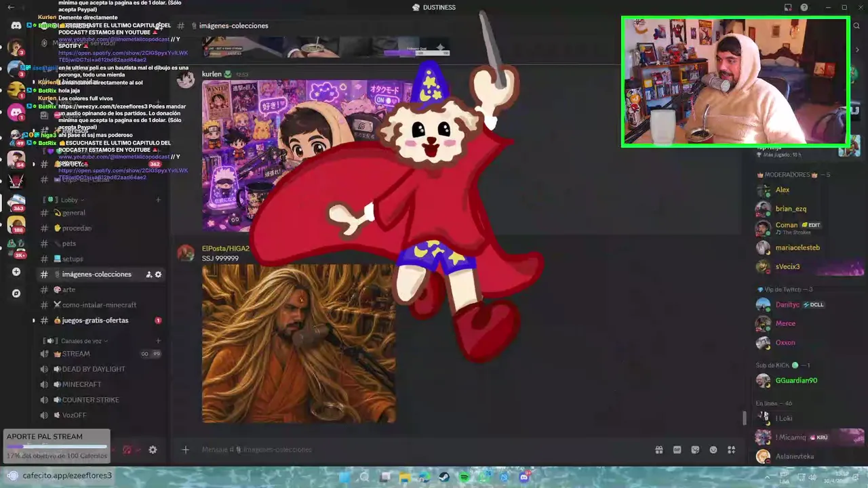Open the Explore servers compass icon
The width and height of the screenshot is (868, 488).
[x=16, y=293]
